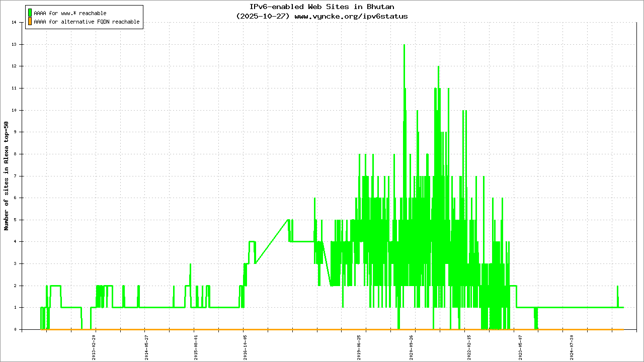The width and height of the screenshot is (644, 362).
Task: Click the y-axis tick label 9
Action: coord(16,132)
